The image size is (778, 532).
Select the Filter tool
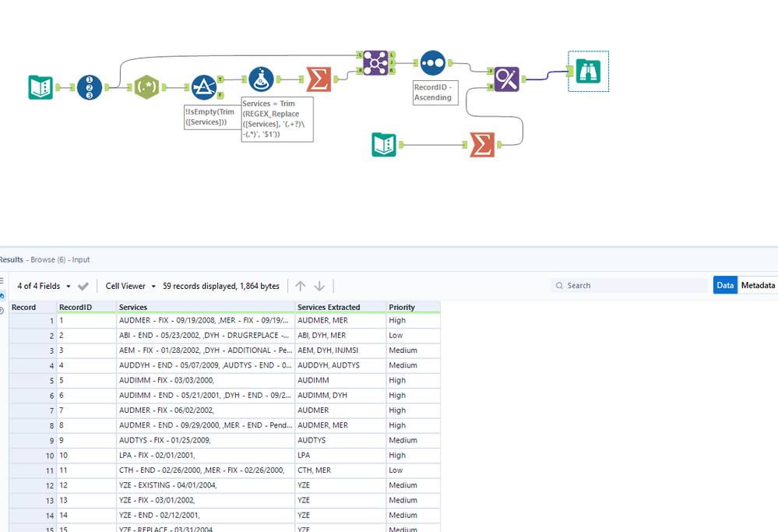(x=204, y=87)
